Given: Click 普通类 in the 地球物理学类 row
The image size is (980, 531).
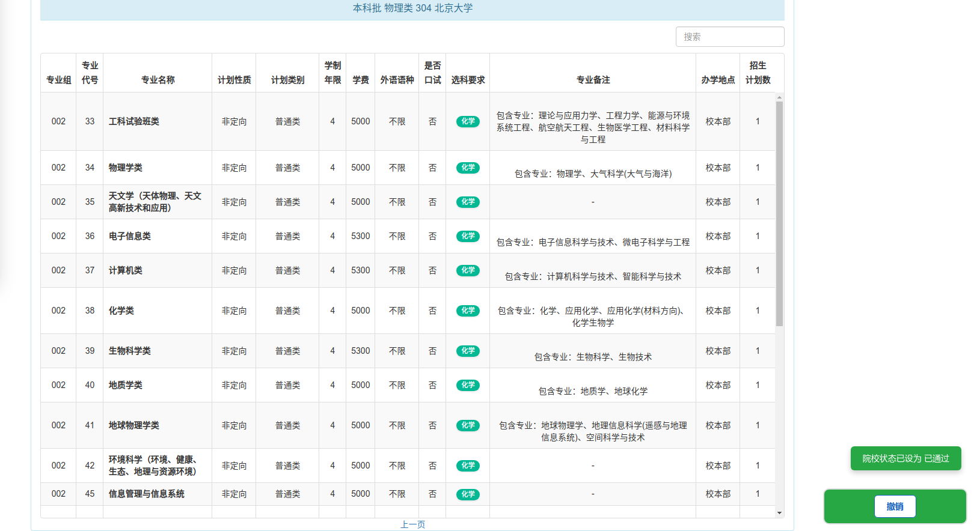Looking at the screenshot, I should point(287,425).
